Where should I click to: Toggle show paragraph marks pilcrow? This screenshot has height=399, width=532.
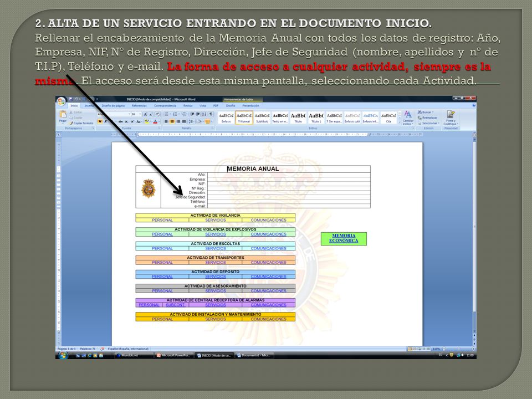coord(211,114)
